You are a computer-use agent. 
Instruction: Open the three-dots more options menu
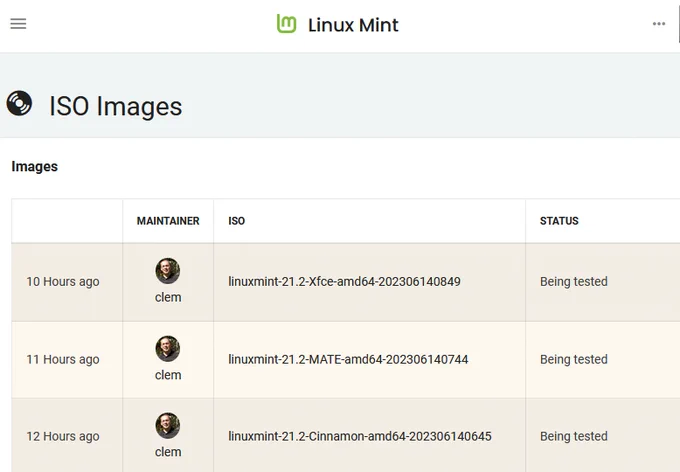pos(659,24)
